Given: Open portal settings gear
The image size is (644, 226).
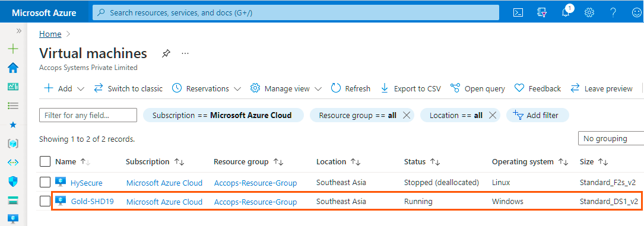Looking at the screenshot, I should [589, 12].
